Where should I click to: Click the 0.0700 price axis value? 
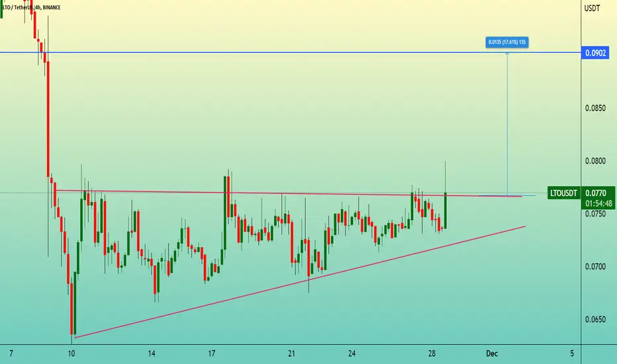[595, 267]
